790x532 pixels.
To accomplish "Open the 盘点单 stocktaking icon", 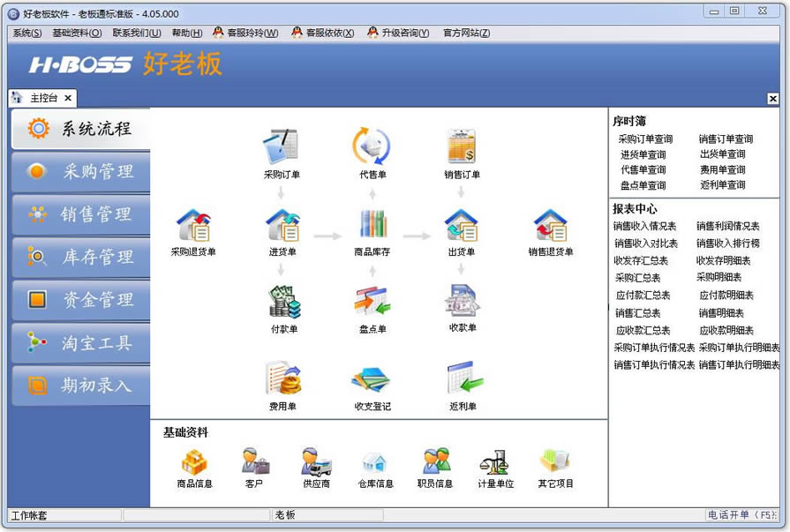I will [x=372, y=303].
